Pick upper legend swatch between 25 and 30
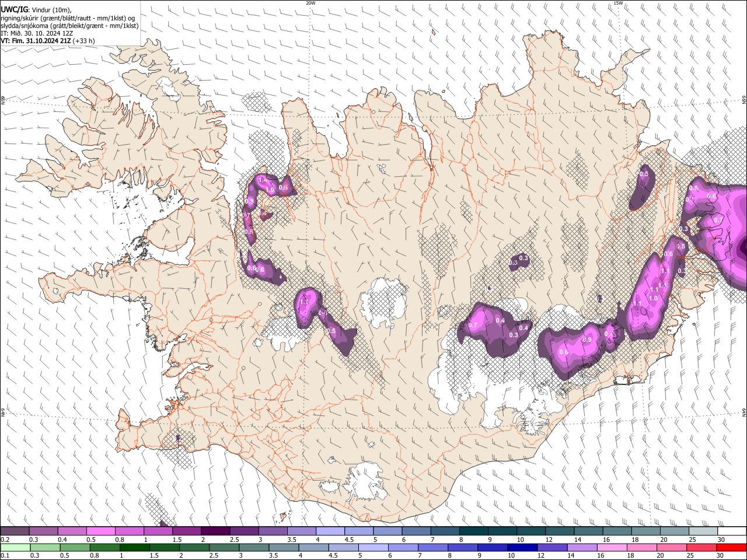The width and height of the screenshot is (747, 560). click(703, 531)
